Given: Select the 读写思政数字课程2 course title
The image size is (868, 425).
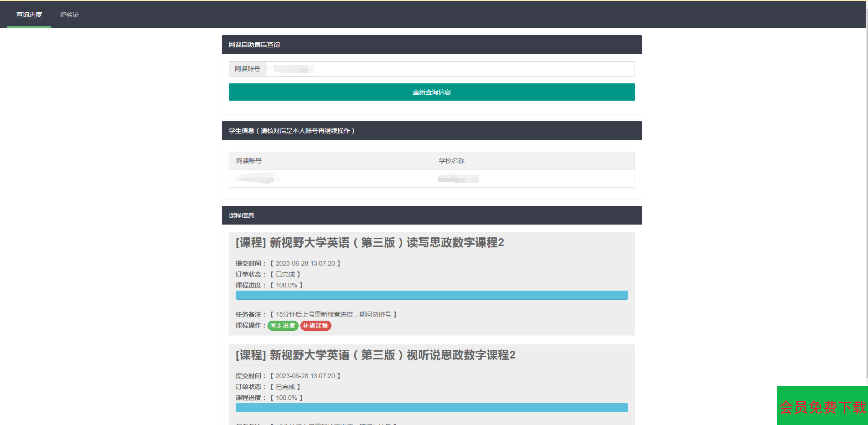Looking at the screenshot, I should (x=369, y=243).
